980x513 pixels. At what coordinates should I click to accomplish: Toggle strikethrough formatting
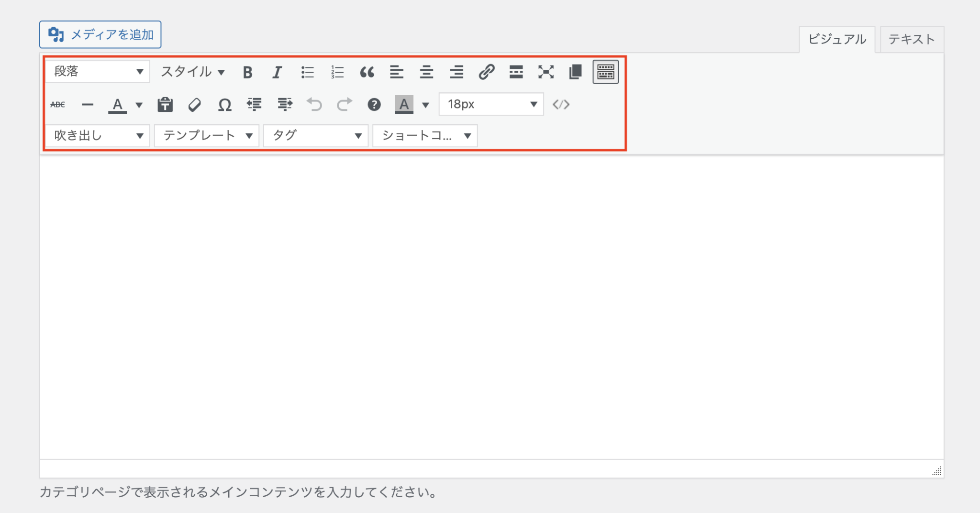[58, 104]
